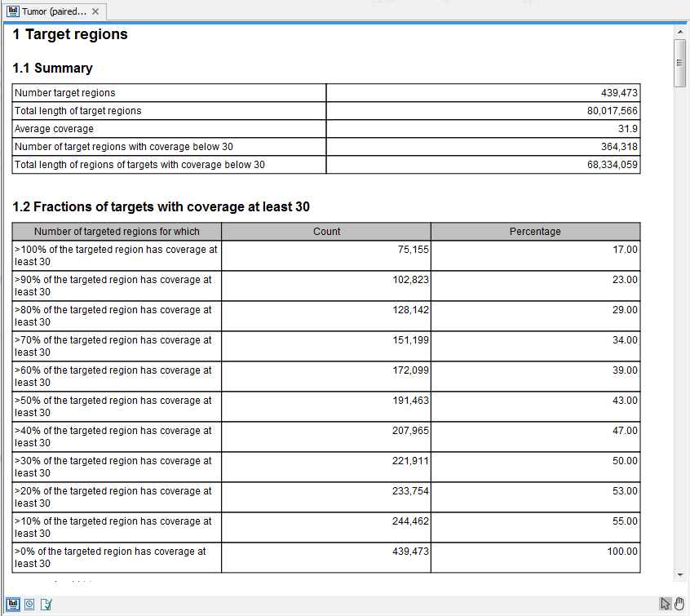Select the Show Report view icon
690x616 pixels.
(x=12, y=604)
